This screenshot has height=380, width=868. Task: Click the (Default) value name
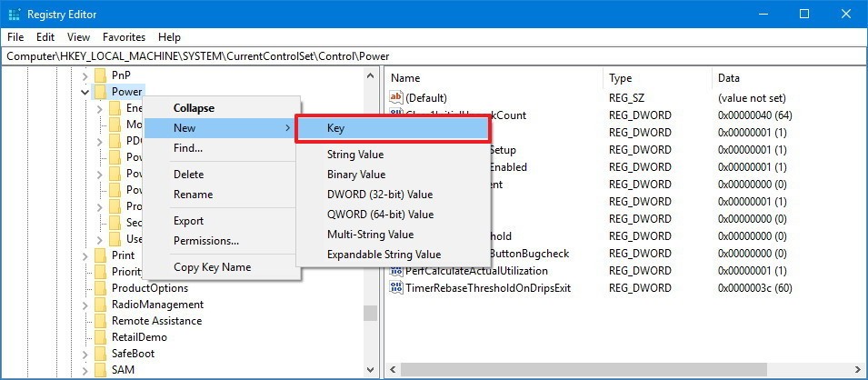425,98
